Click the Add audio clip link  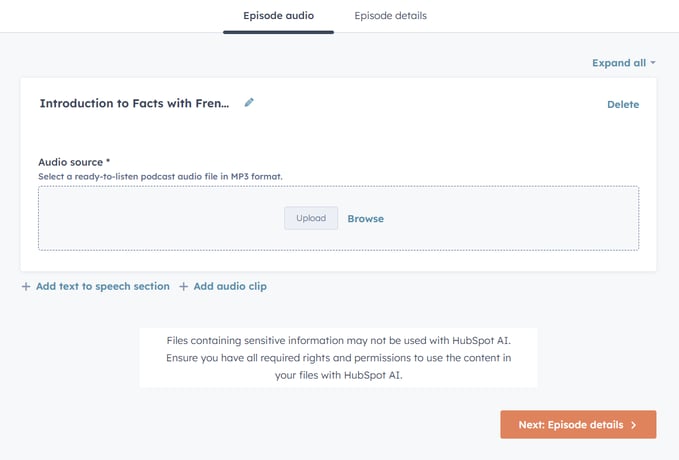coord(230,286)
